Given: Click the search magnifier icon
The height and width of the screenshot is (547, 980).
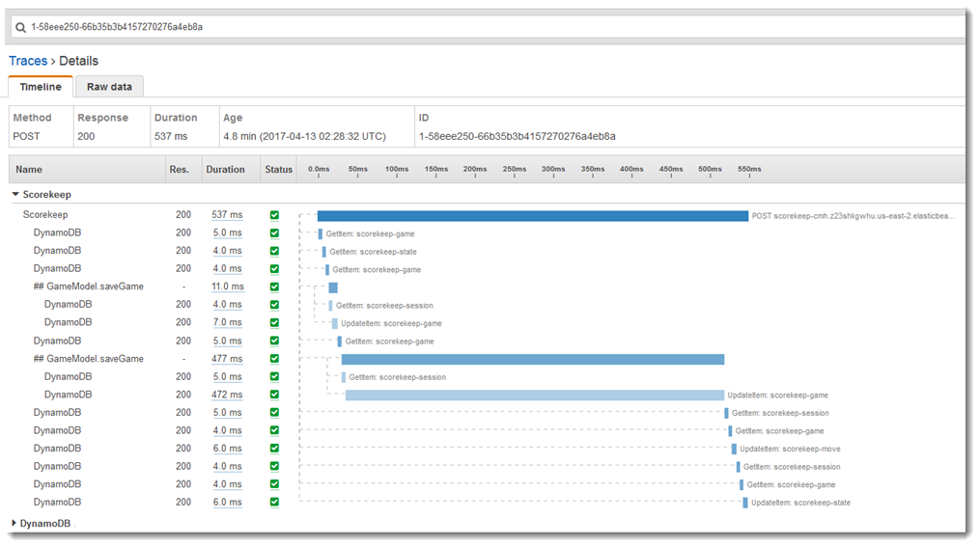Looking at the screenshot, I should point(20,27).
